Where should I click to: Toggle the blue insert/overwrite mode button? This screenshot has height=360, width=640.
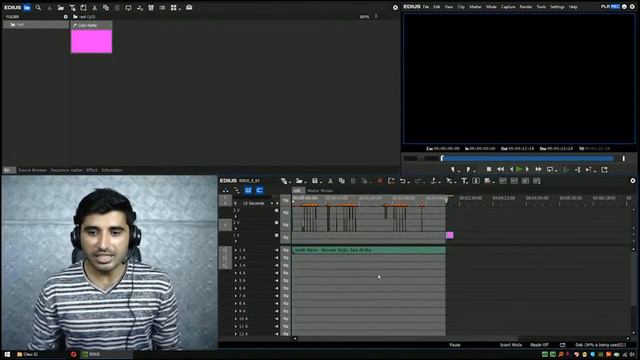click(248, 190)
